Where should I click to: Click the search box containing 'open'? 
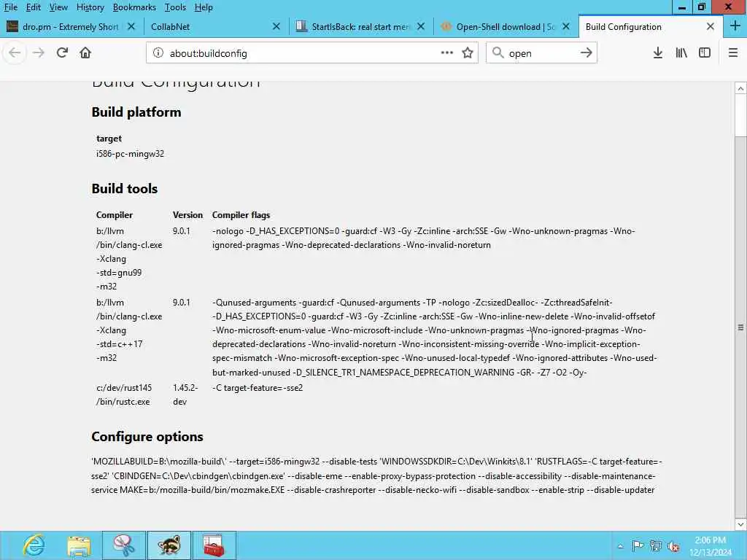(x=541, y=52)
